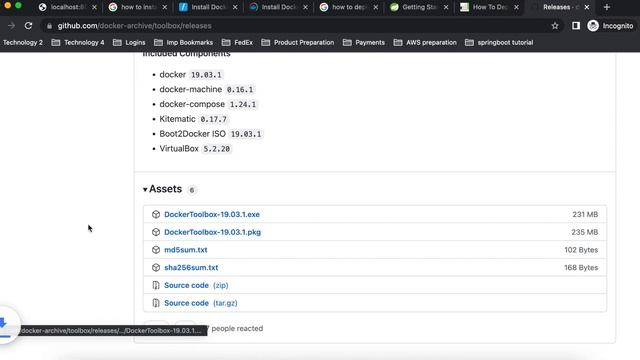The image size is (640, 360).
Task: Open the Technology 4 bookmark folder
Action: pyautogui.click(x=78, y=42)
